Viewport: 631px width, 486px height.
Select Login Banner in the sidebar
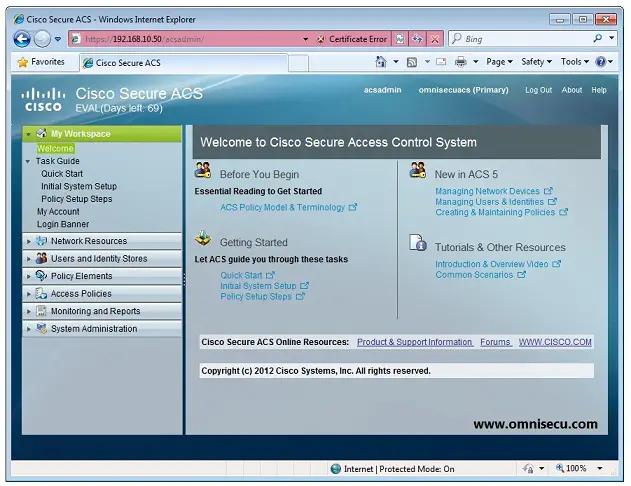(63, 224)
